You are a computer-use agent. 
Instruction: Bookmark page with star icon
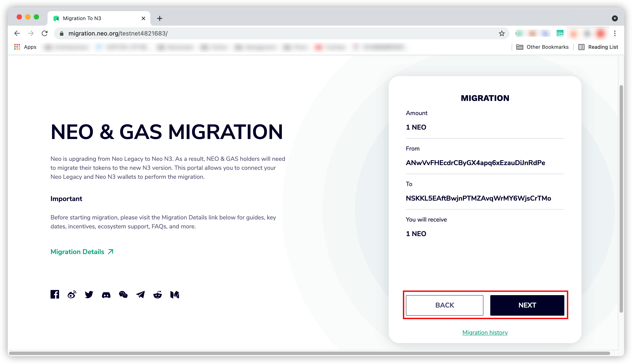coord(502,34)
